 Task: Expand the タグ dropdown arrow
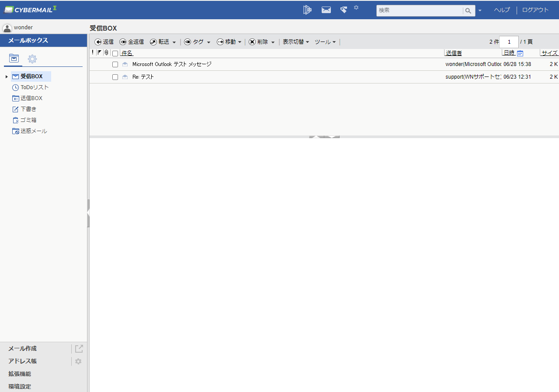click(x=208, y=42)
